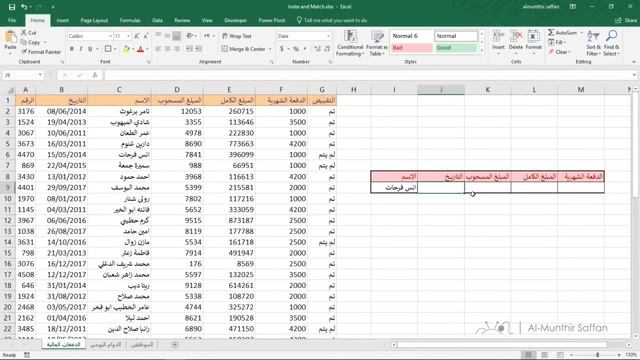The image size is (640, 360).
Task: Open the Borders dropdown
Action: 115,49
